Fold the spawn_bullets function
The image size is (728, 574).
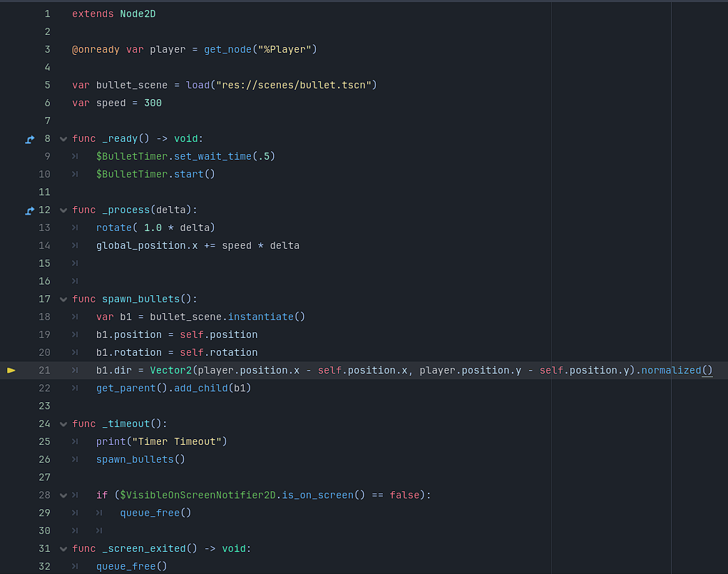(x=63, y=299)
